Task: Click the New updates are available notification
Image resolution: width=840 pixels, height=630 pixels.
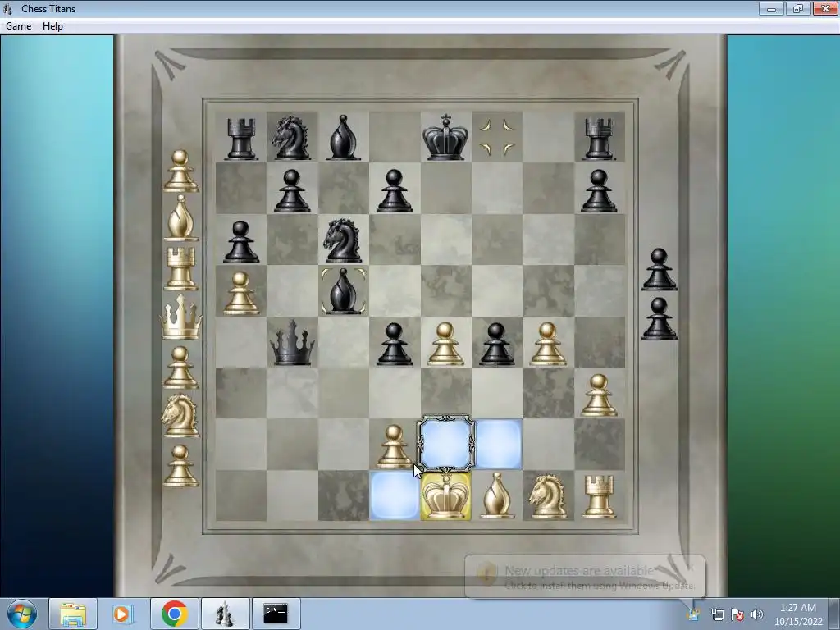Action: click(x=585, y=577)
